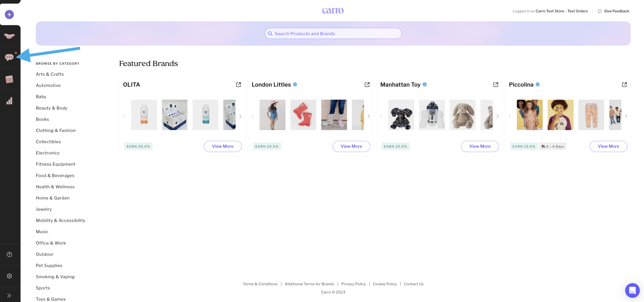Click View More for London Littles
Image resolution: width=644 pixels, height=302 pixels.
(351, 146)
